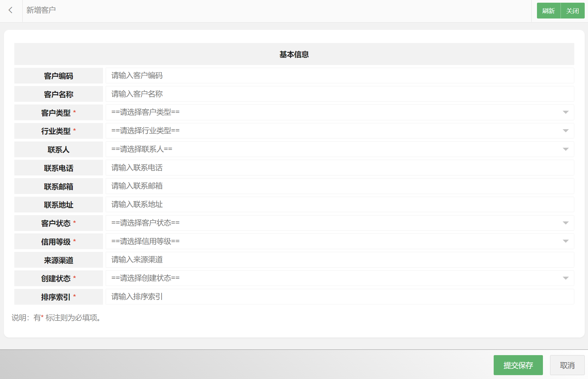Viewport: 588px width, 379px height.
Task: Open the 联系人 select list
Action: pos(339,149)
